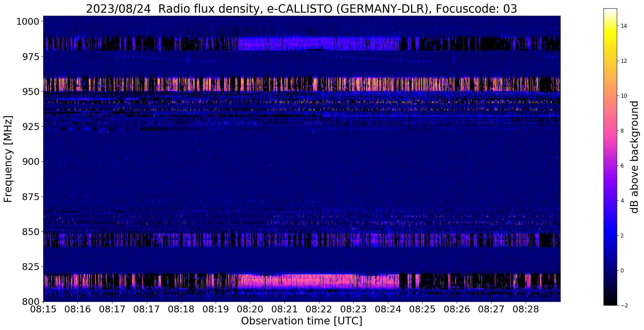Click the 08:20 time tick label
The height and width of the screenshot is (330, 644).
[x=250, y=310]
